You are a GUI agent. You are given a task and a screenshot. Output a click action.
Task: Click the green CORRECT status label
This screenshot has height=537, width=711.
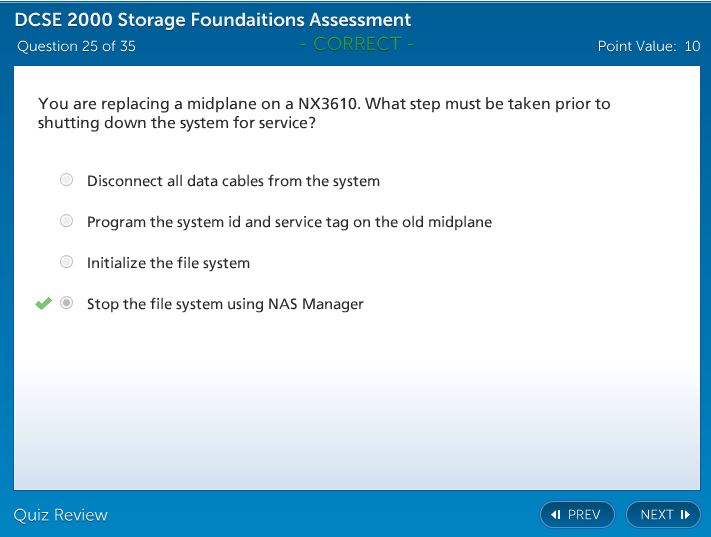[356, 43]
